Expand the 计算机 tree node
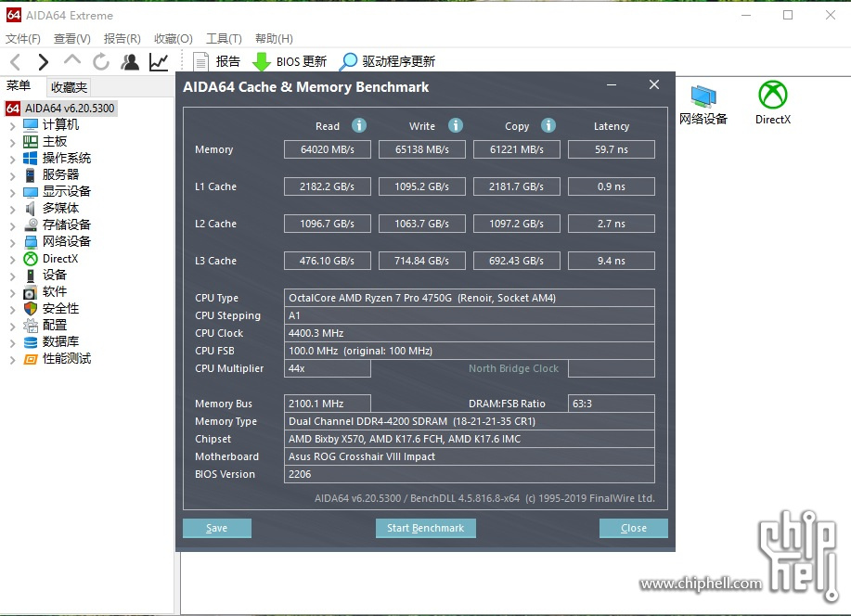The width and height of the screenshot is (851, 616). tap(12, 125)
